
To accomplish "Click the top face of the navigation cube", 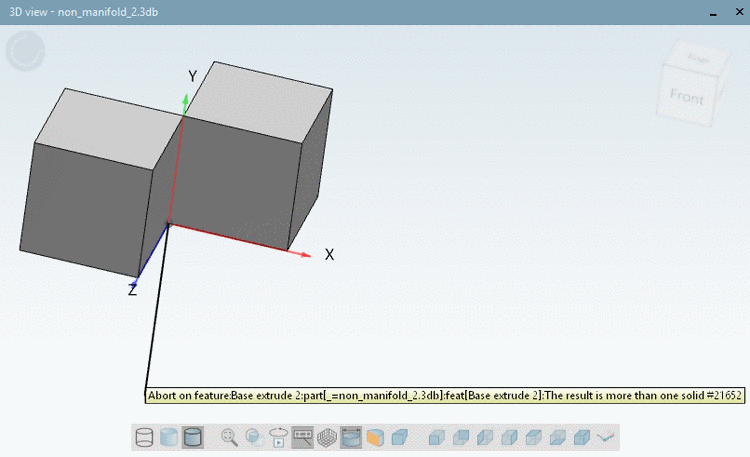I will point(699,57).
